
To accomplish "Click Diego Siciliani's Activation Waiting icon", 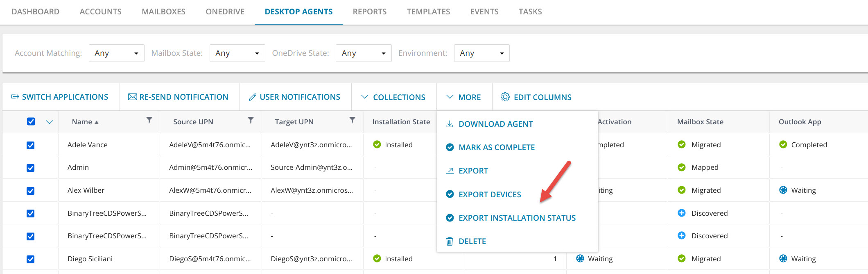I will 580,258.
